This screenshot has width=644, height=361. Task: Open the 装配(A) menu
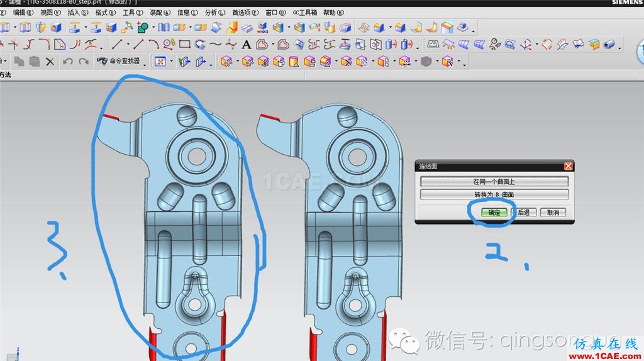[x=160, y=13]
